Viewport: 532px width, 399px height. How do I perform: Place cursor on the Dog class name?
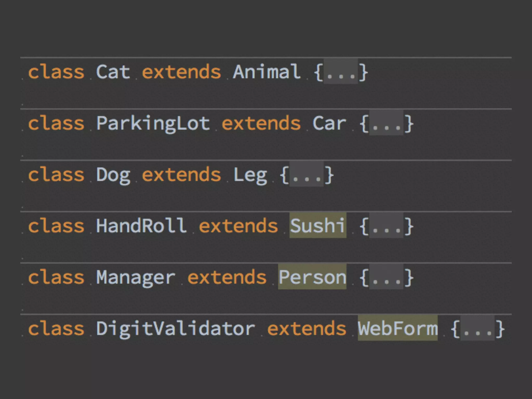[113, 175]
